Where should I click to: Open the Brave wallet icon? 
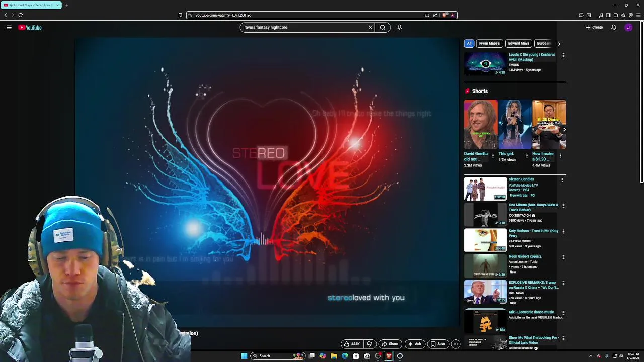616,15
